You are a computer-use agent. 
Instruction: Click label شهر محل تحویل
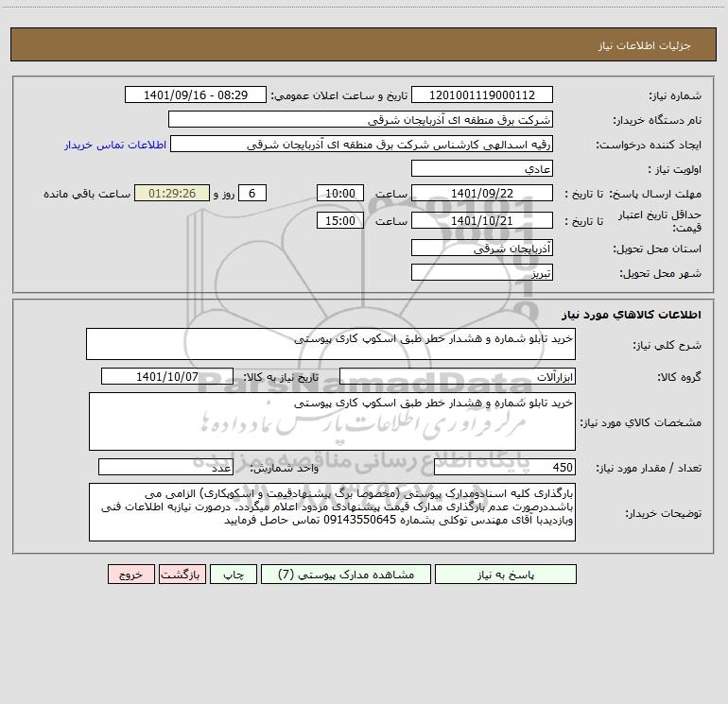pyautogui.click(x=661, y=274)
